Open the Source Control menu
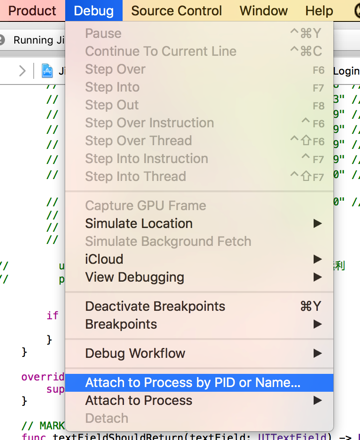360x440 pixels. (176, 11)
